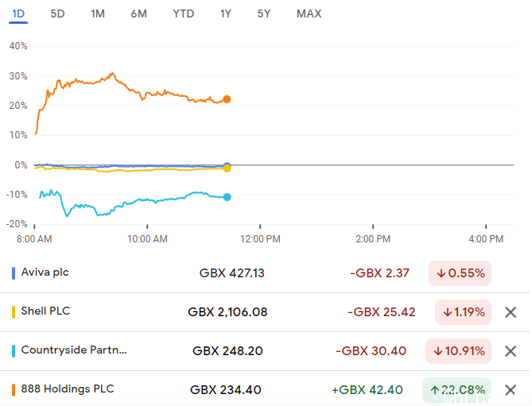Click the 0% y-axis label

[x=21, y=165]
